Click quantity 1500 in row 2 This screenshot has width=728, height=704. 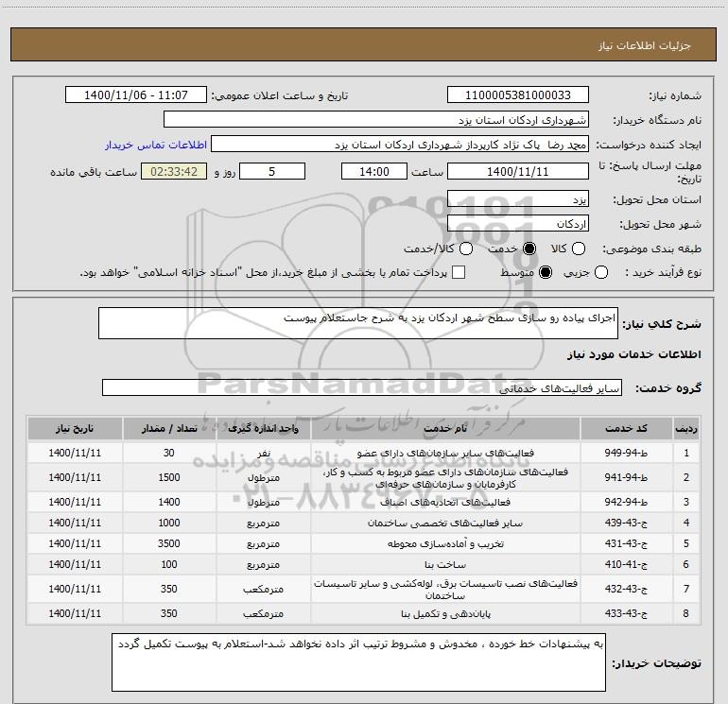tap(169, 477)
